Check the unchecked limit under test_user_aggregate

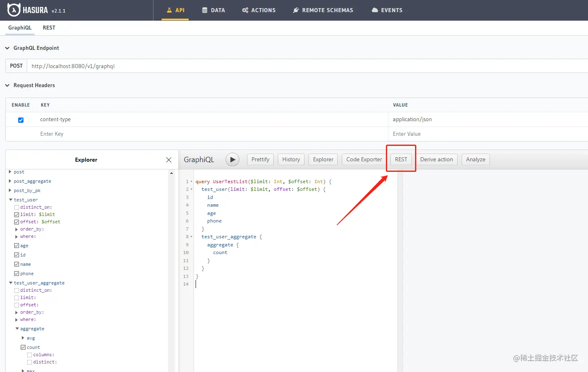click(x=17, y=298)
